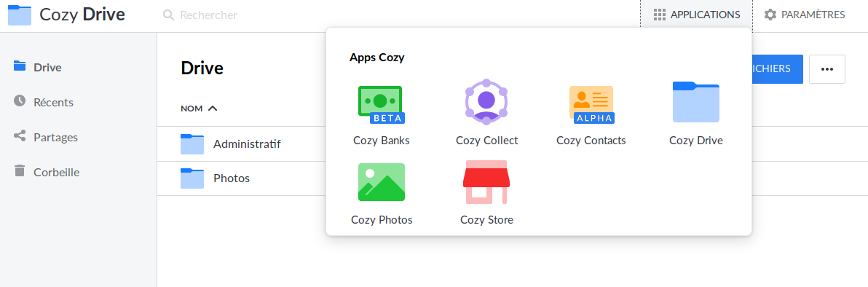868x287 pixels.
Task: Click the Photos folder icon
Action: (x=192, y=178)
